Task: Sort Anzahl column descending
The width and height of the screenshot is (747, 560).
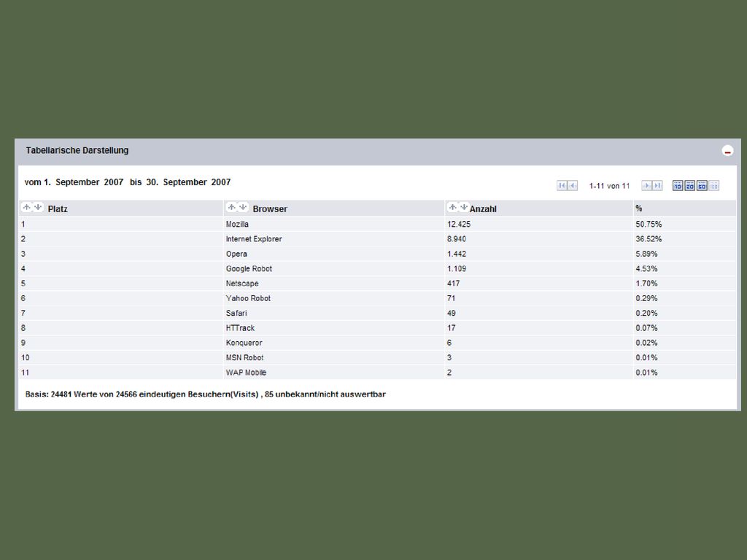Action: tap(463, 207)
